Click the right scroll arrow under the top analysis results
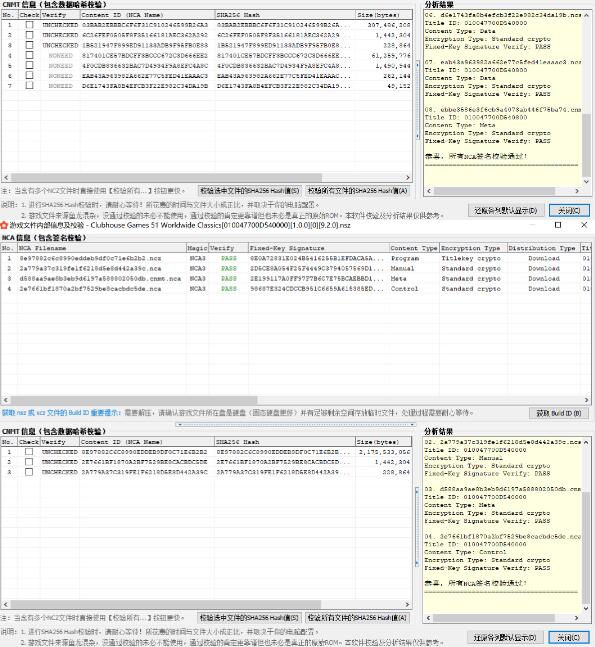Image resolution: width=595 pixels, height=647 pixels. coord(577,191)
